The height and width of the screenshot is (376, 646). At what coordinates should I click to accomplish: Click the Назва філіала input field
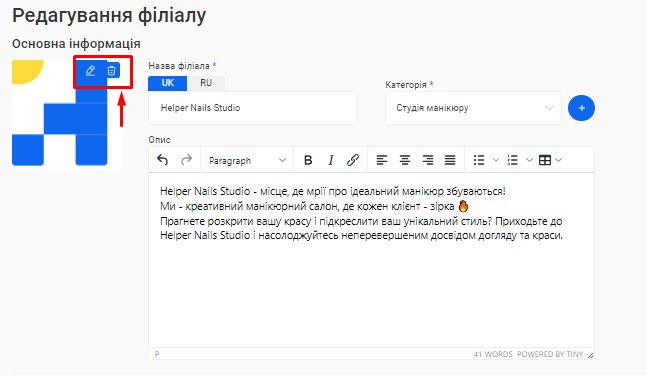[253, 108]
